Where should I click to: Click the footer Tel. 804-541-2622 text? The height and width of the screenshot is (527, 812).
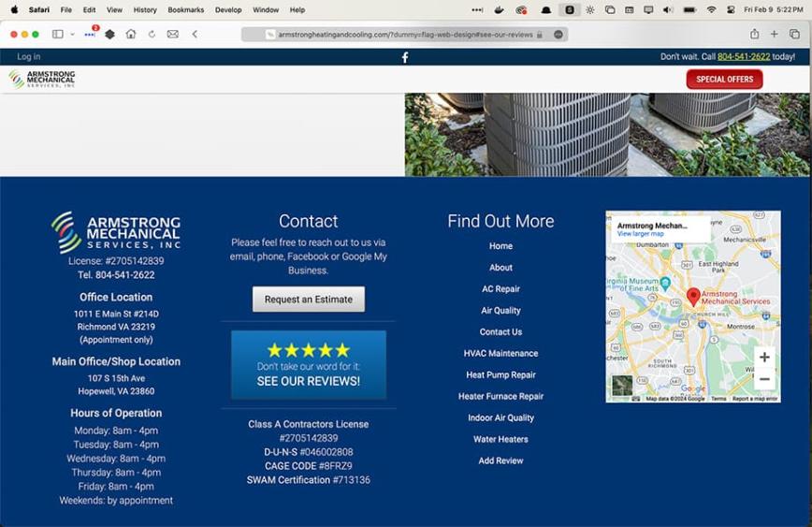pos(116,275)
